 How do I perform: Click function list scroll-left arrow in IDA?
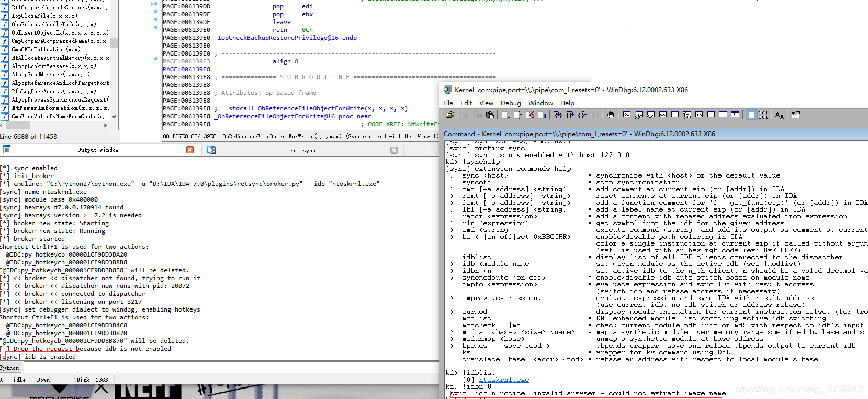(x=2, y=126)
